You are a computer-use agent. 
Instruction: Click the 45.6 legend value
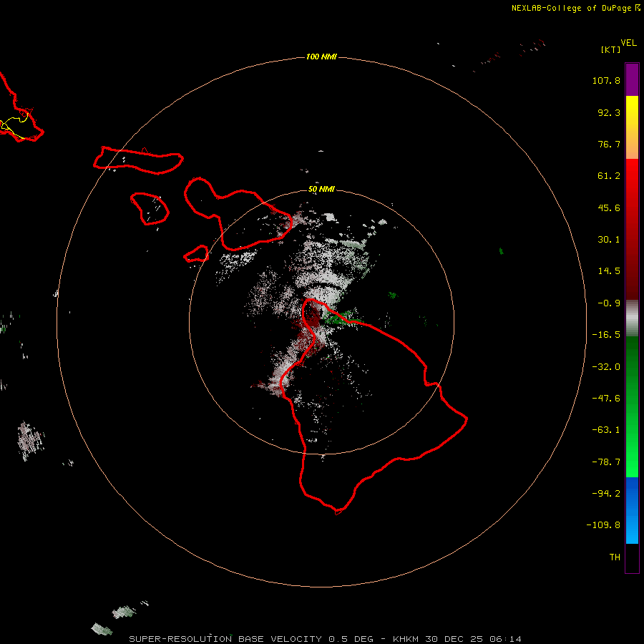point(609,208)
